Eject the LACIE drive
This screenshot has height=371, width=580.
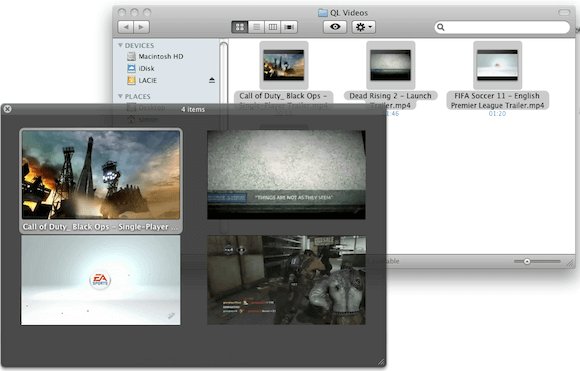tap(212, 80)
